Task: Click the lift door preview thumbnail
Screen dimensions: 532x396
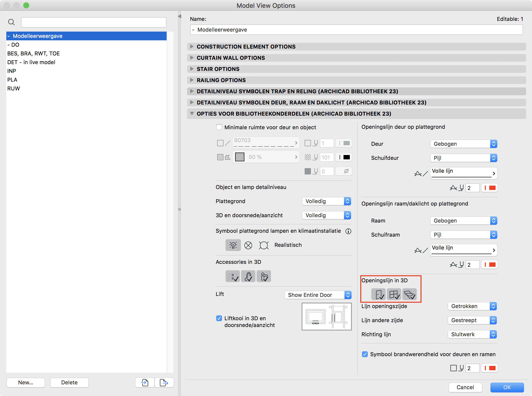Action: tap(327, 317)
